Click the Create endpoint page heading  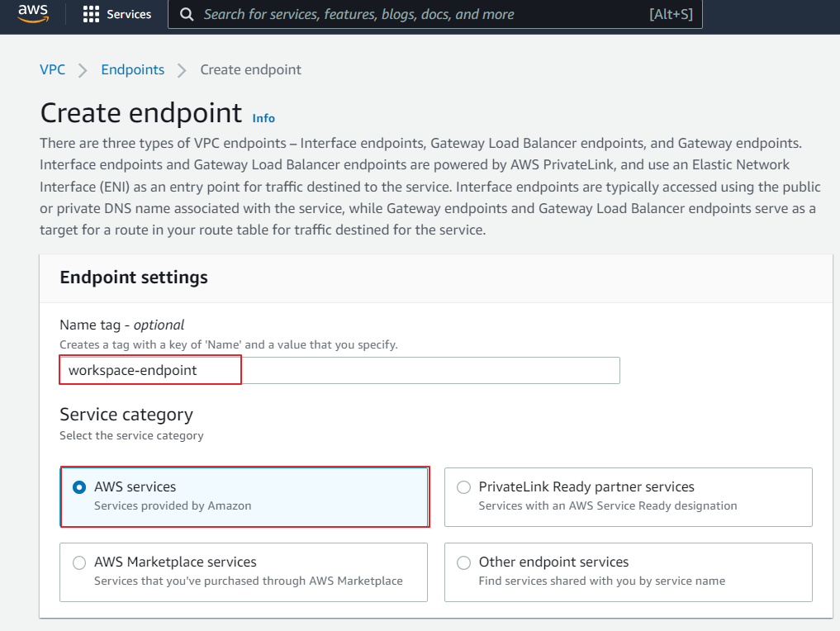click(140, 113)
